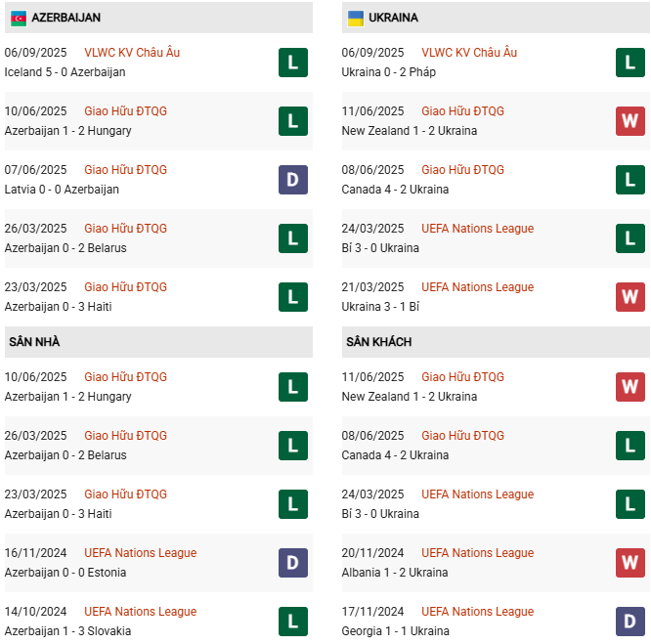Click UEFA Nations League link dated 21/03/2025
This screenshot has width=651, height=644.
pyautogui.click(x=478, y=287)
